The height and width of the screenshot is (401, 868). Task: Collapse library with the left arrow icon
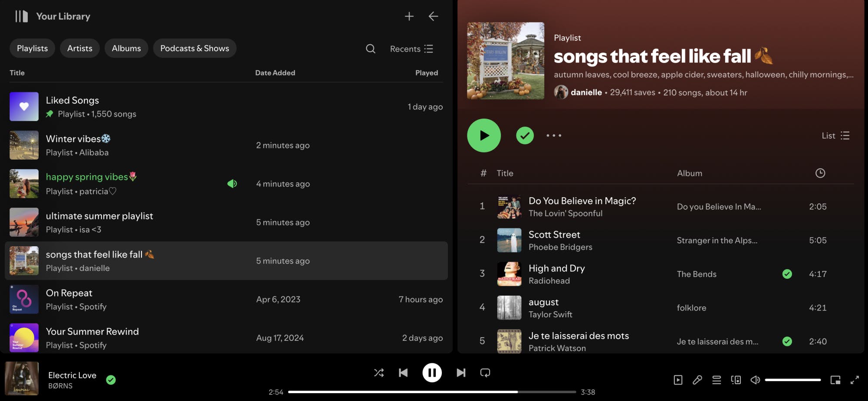(x=433, y=16)
